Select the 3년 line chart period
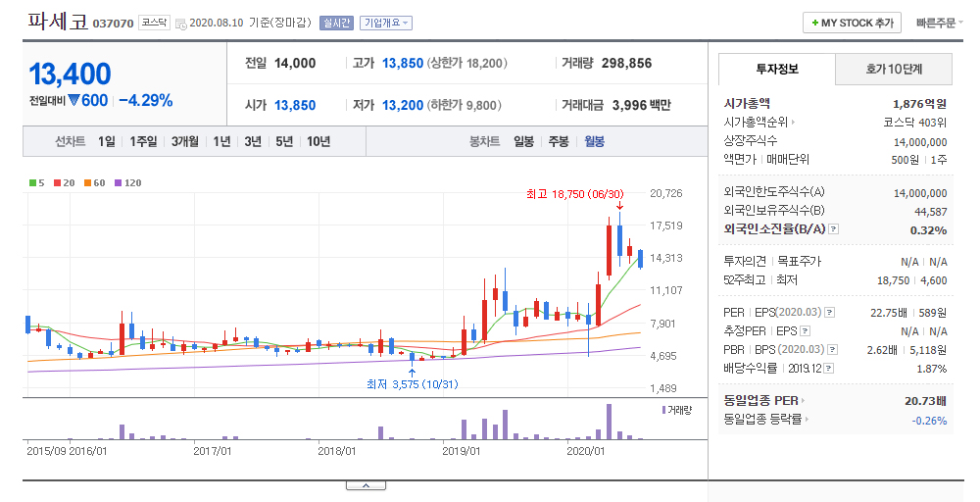The height and width of the screenshot is (502, 980). coord(253,142)
